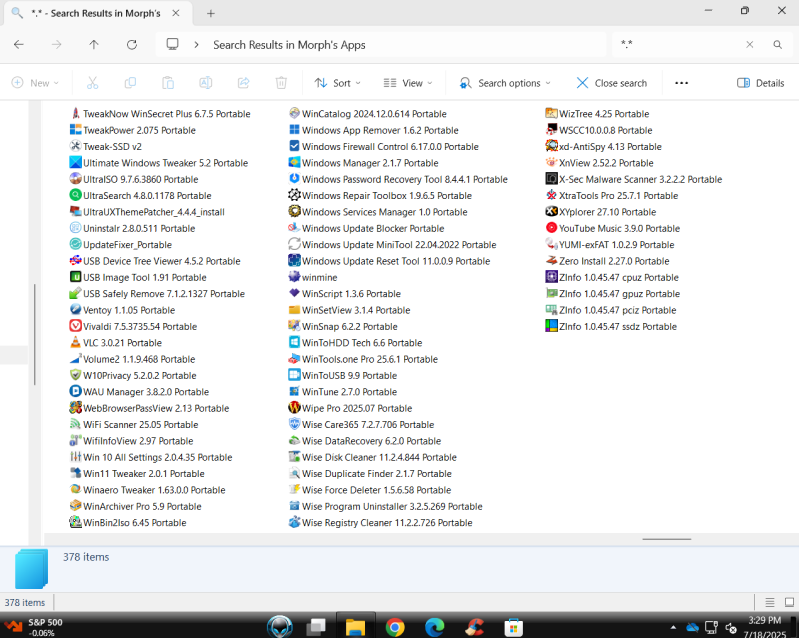799x638 pixels.
Task: Click the YouTube Music 3.9.0 icon
Action: [x=551, y=228]
